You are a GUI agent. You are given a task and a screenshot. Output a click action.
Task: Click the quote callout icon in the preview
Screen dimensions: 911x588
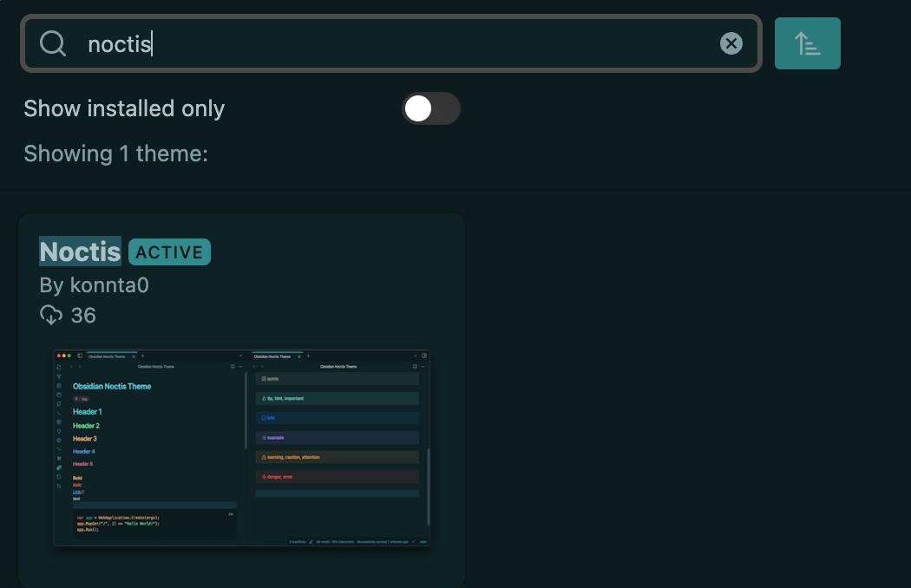[263, 379]
